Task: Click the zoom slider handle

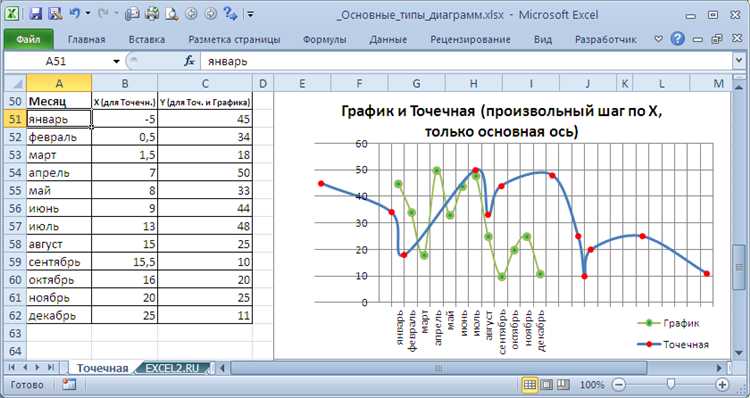Action: point(672,384)
